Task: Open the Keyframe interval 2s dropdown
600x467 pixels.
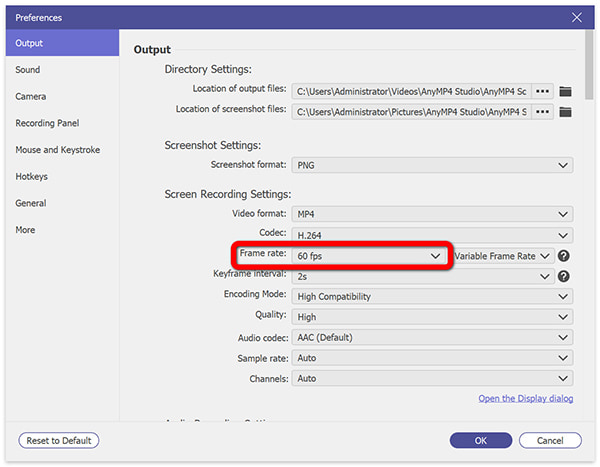Action: click(423, 276)
